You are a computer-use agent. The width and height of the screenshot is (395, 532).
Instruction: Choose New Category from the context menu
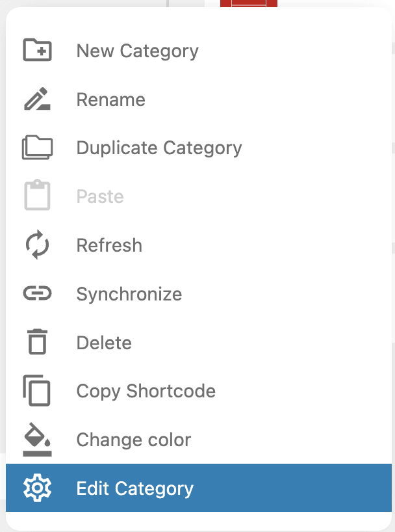click(x=137, y=51)
